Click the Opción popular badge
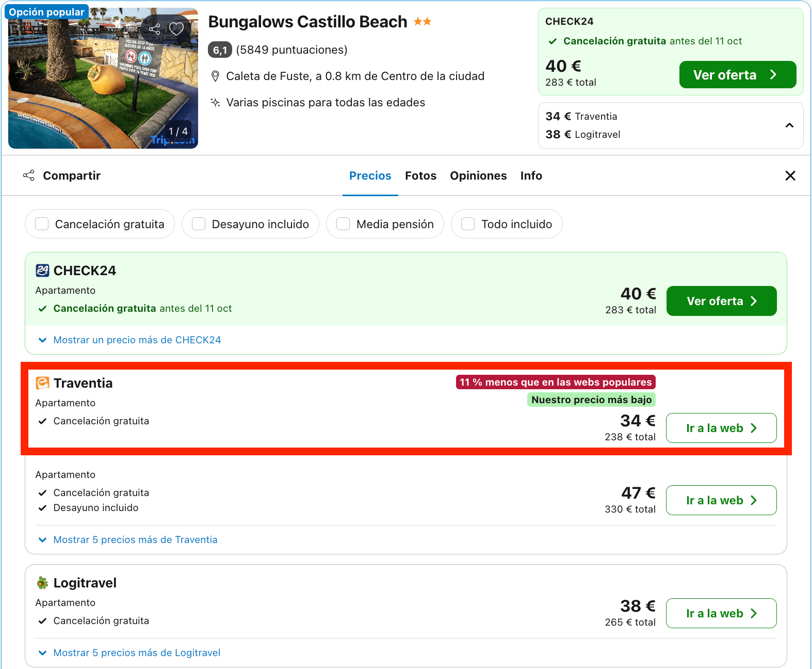812x669 pixels. [46, 12]
